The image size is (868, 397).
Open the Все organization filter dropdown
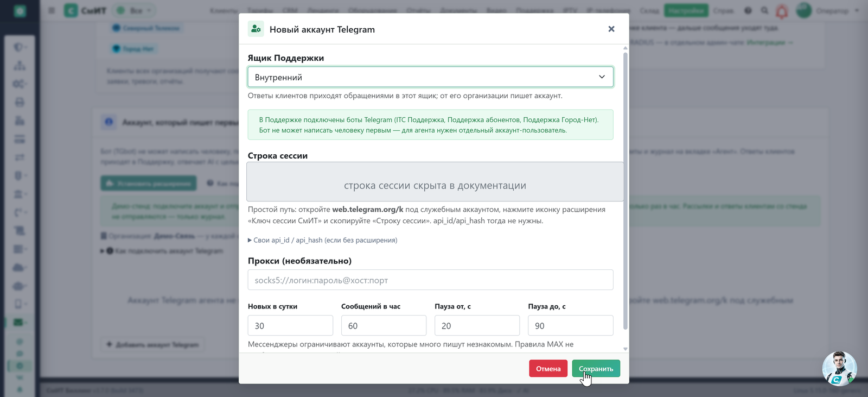[134, 10]
